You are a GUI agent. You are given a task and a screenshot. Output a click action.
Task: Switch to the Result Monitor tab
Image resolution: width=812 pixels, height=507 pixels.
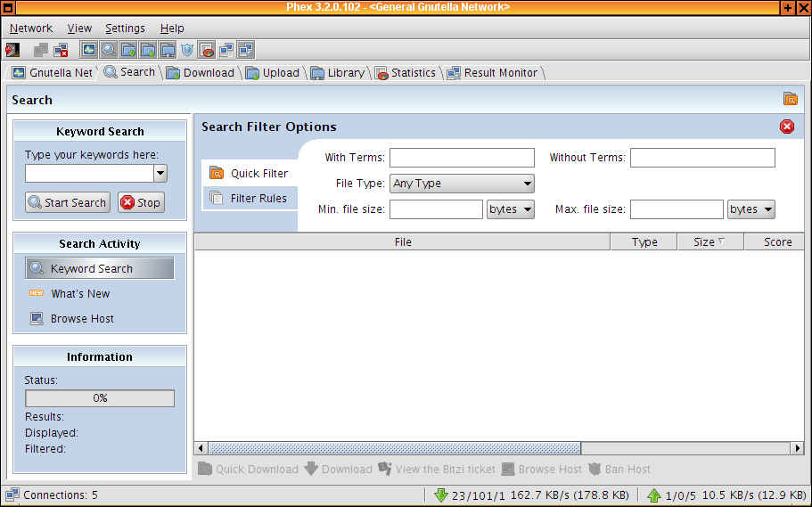coord(493,73)
